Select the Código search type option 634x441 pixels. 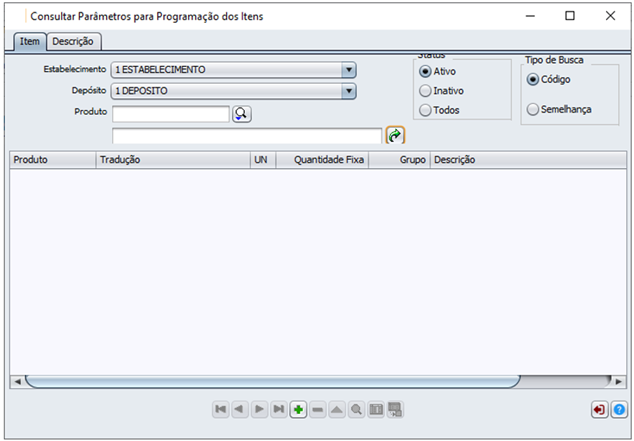tap(533, 79)
